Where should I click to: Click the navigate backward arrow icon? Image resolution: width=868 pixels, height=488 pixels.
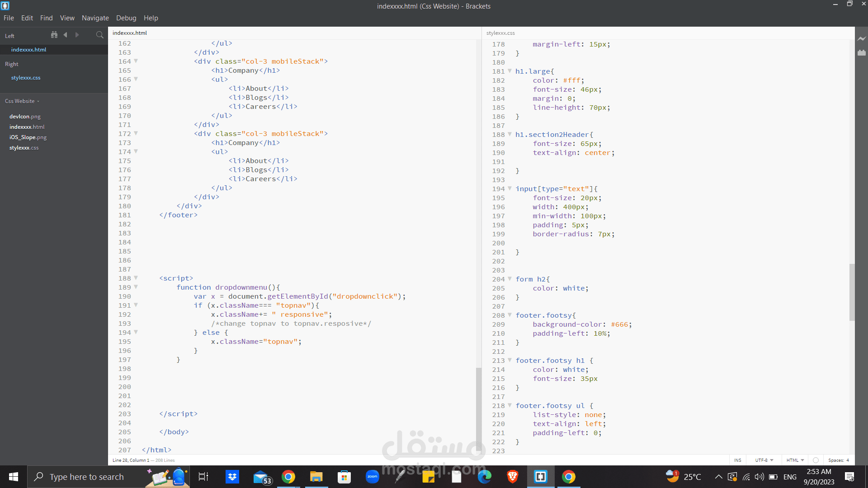click(66, 35)
